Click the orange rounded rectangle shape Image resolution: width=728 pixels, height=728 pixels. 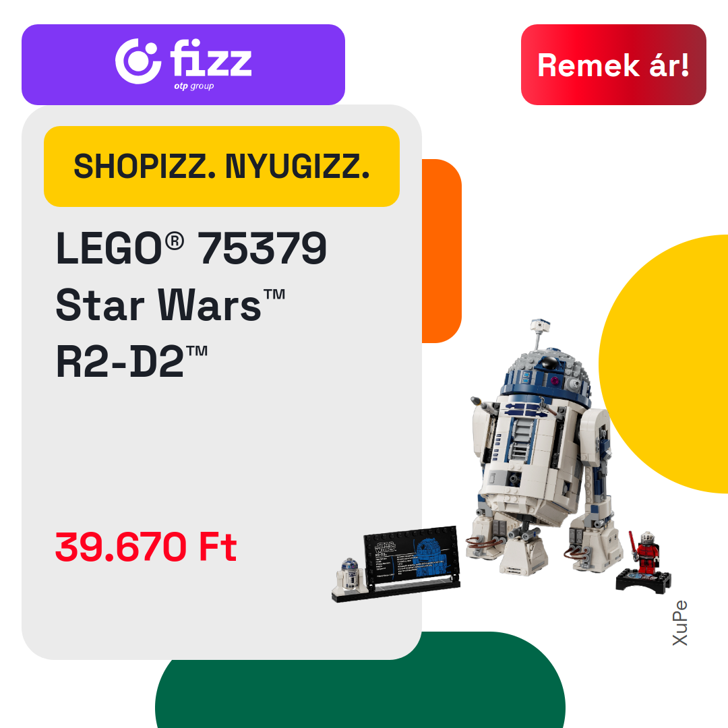click(x=442, y=251)
